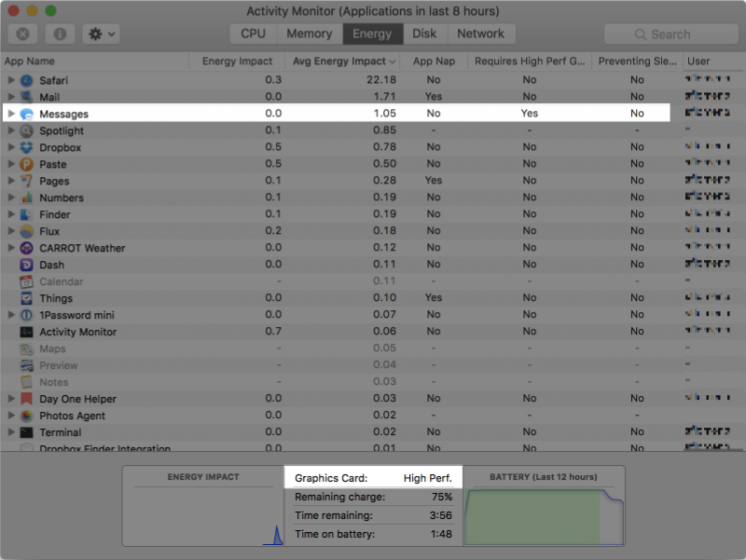Viewport: 746px width, 560px height.
Task: Click the 1Password mini icon
Action: click(27, 315)
